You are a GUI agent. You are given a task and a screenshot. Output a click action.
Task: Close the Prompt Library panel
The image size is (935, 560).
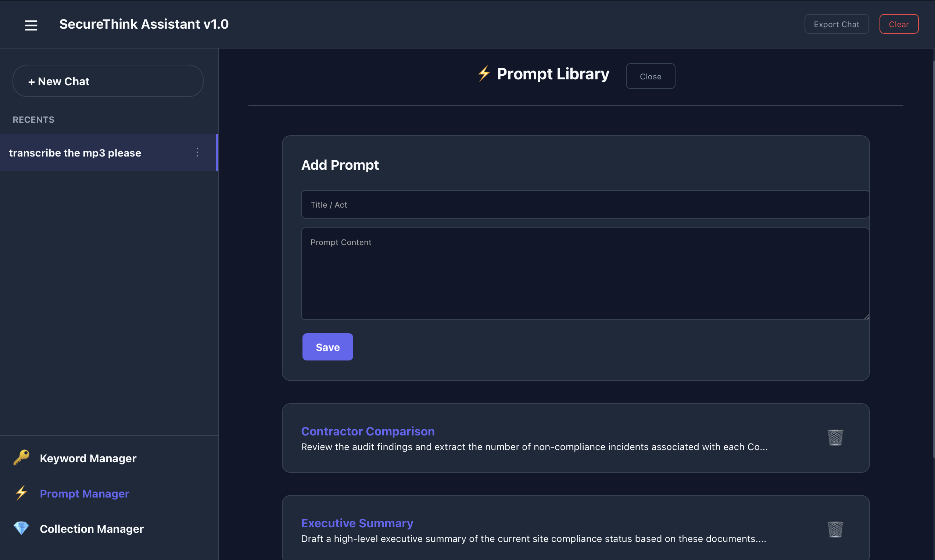point(650,76)
